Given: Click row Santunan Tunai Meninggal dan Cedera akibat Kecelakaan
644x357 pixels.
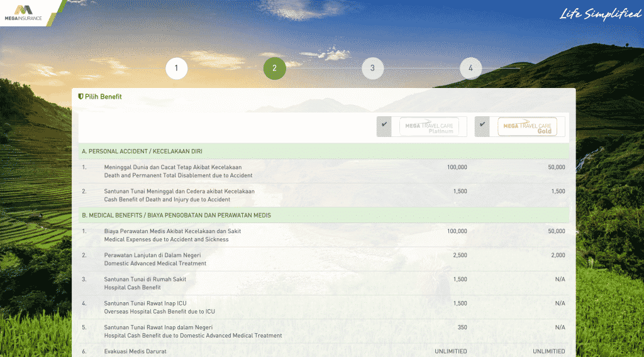Looking at the screenshot, I should pos(324,195).
